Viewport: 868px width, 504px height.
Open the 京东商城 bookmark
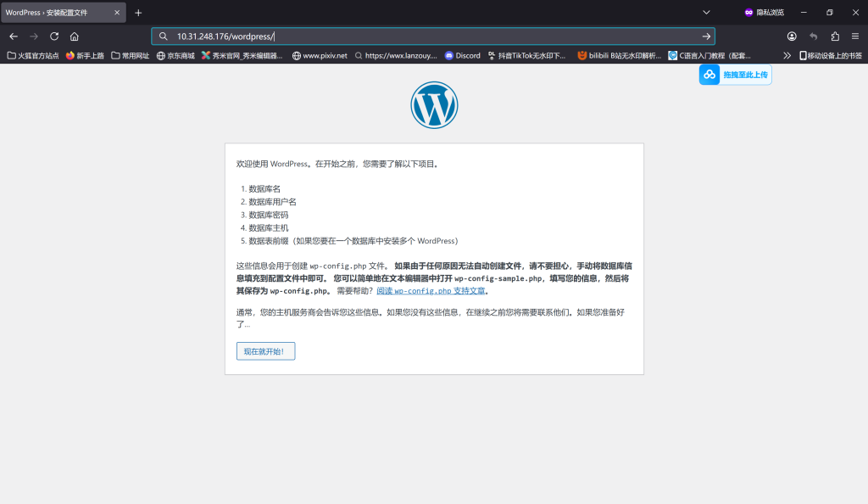click(x=175, y=55)
